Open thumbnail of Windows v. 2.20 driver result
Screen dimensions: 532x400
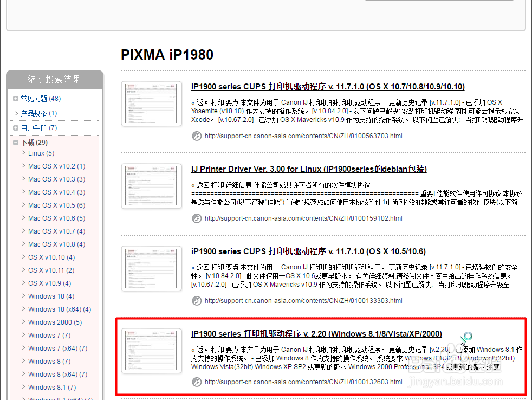point(152,351)
